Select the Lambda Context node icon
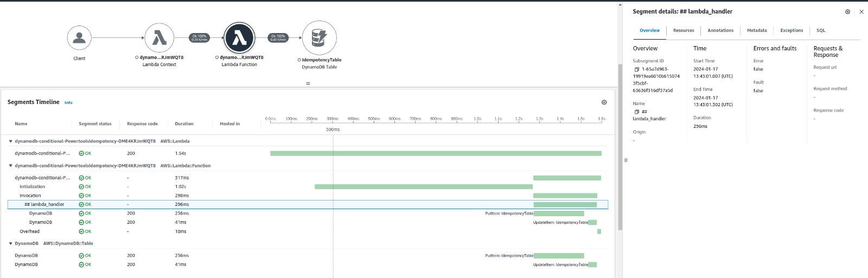 pyautogui.click(x=159, y=38)
